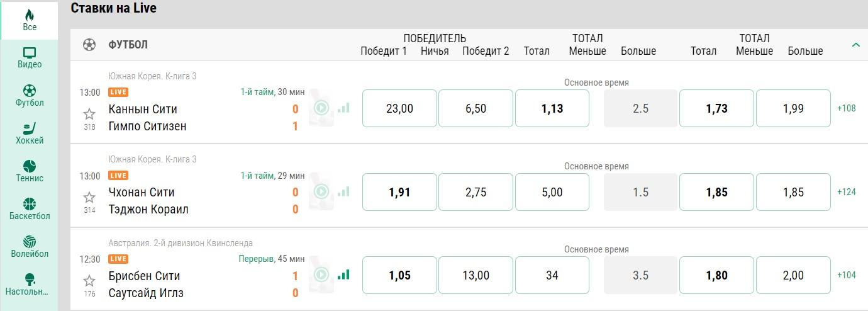Select Волейбол in the sports sidebar

pyautogui.click(x=30, y=247)
